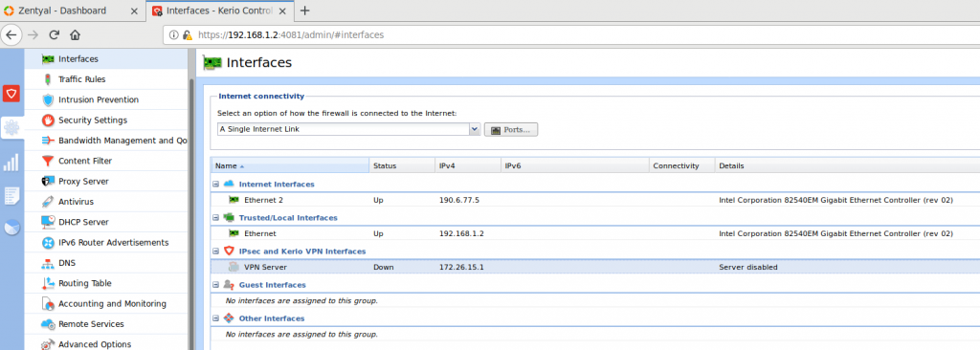Open the Internet connectivity dropdown

point(475,129)
